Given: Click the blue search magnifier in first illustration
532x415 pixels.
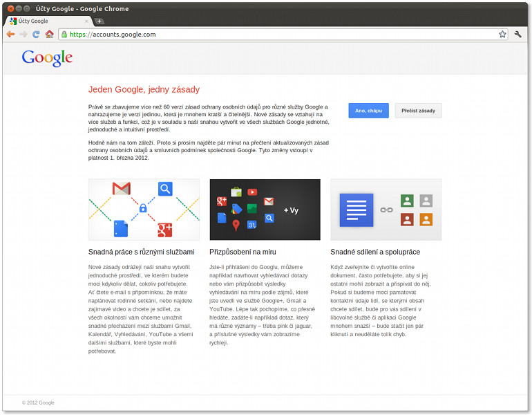Looking at the screenshot, I should click(x=165, y=189).
